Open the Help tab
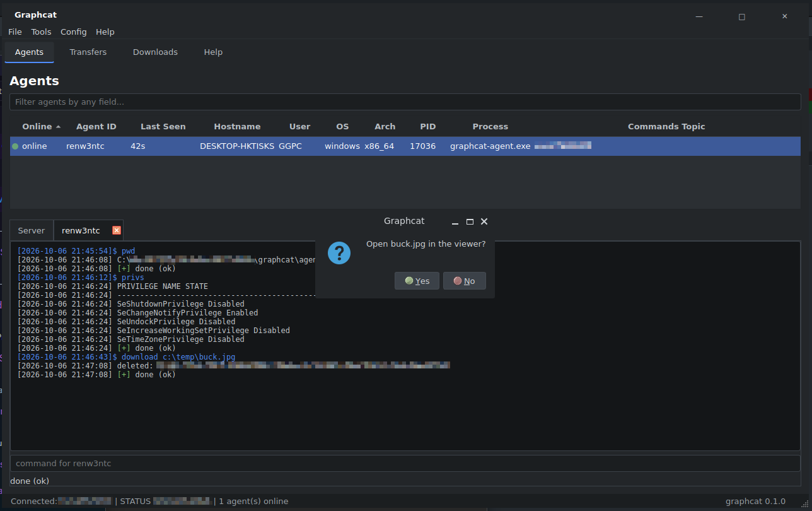 [213, 52]
